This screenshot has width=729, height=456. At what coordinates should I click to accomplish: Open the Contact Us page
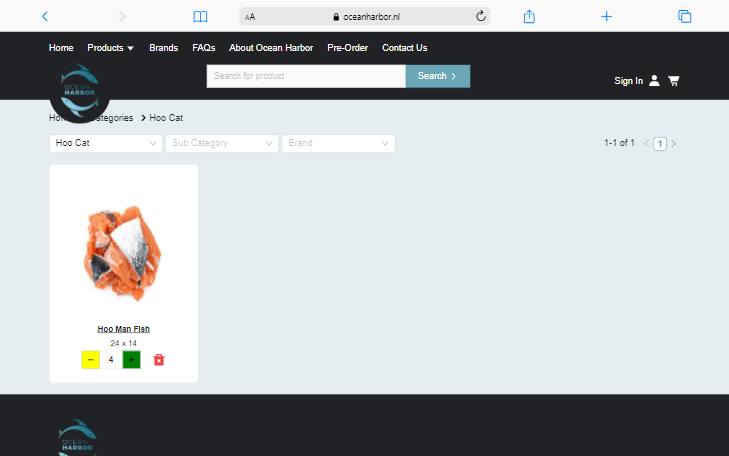(x=404, y=48)
